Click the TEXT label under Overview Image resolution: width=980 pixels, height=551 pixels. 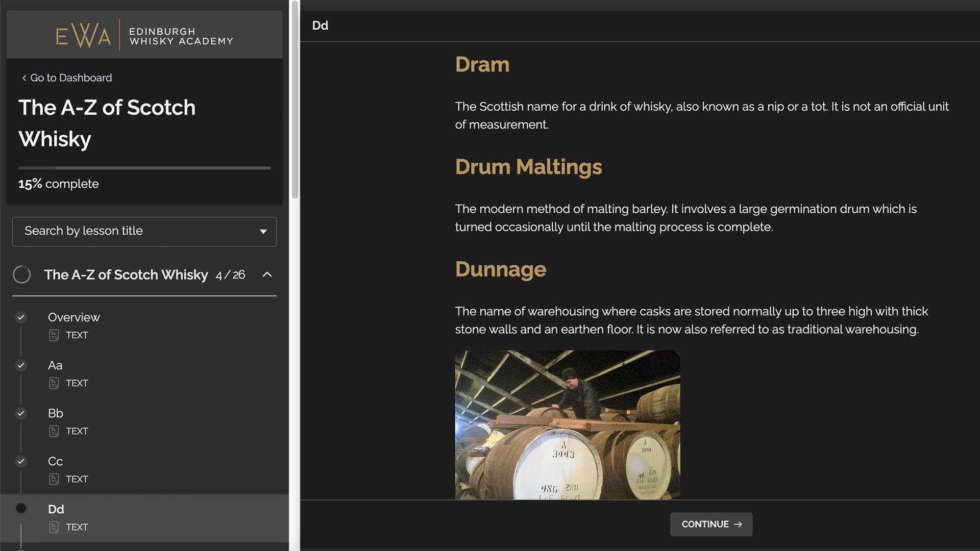[77, 335]
